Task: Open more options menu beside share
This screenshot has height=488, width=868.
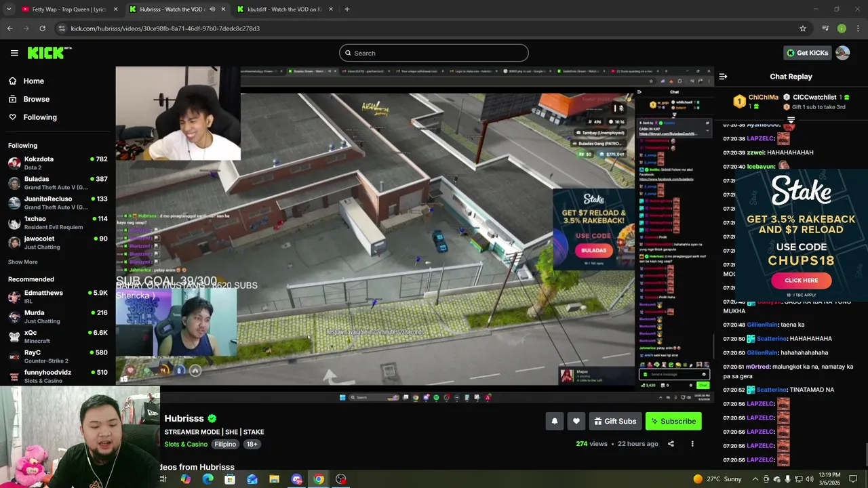Action: (x=692, y=444)
